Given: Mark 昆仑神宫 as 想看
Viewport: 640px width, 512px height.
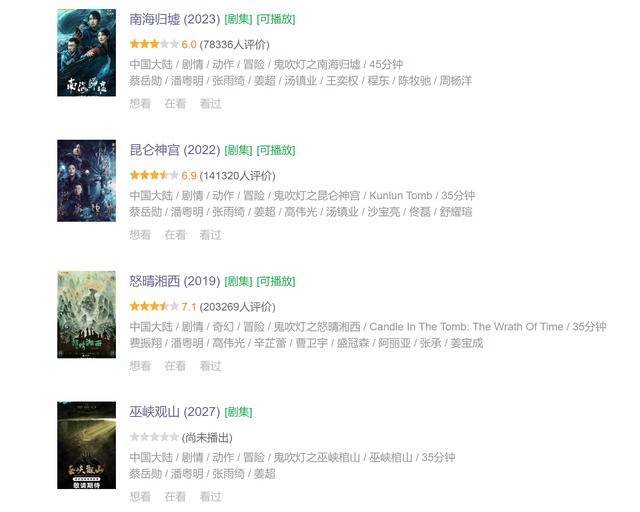Looking at the screenshot, I should (x=140, y=235).
